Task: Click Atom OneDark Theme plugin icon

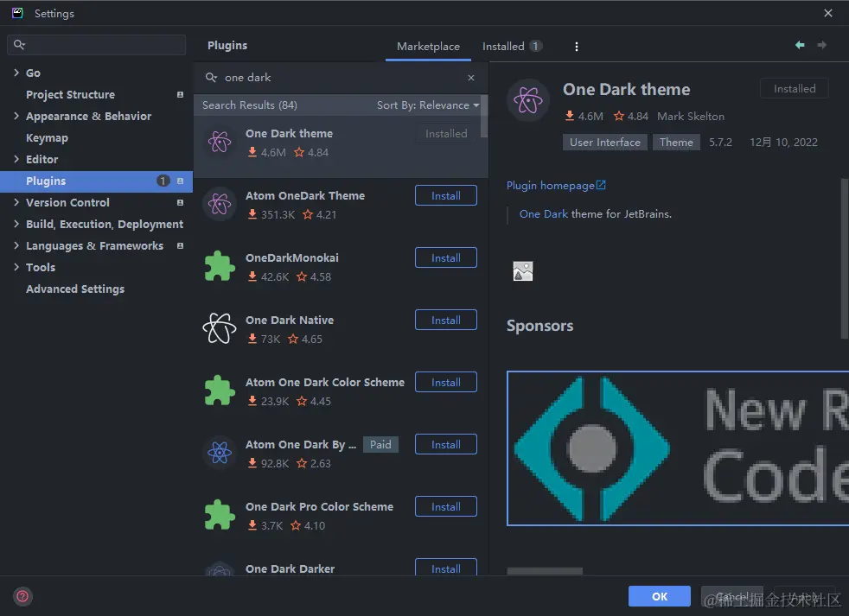Action: point(220,204)
